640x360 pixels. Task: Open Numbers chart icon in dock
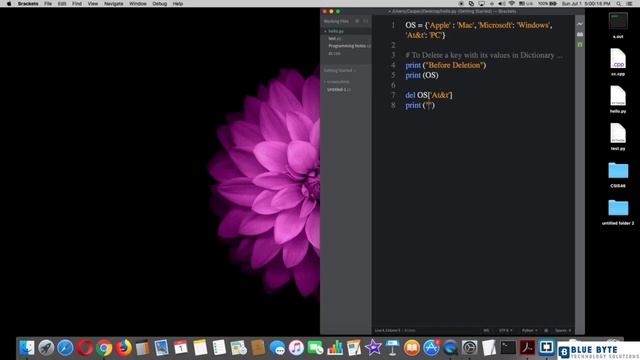click(335, 348)
